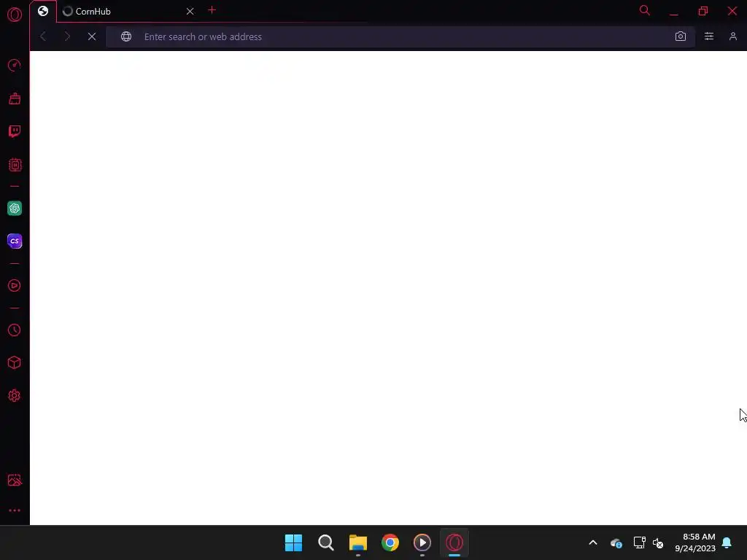Take a snapshot with camera icon
The width and height of the screenshot is (747, 560).
(681, 36)
